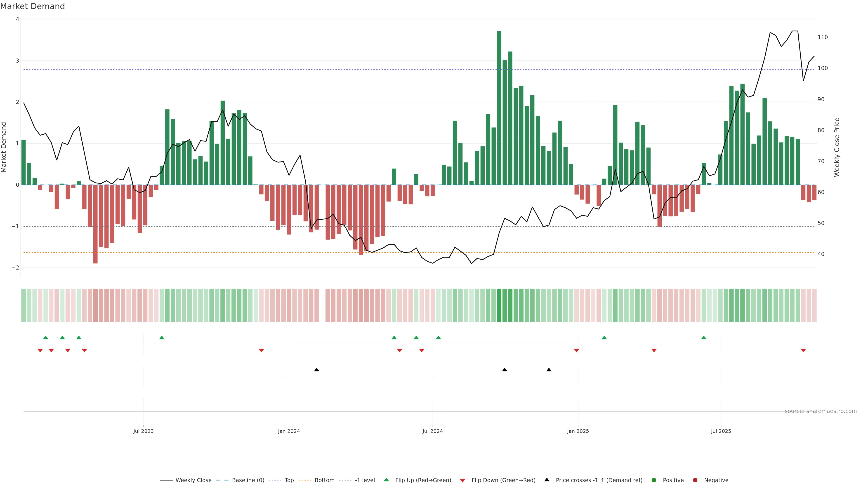
Task: Click the Market Demand chart title
Action: click(x=32, y=6)
